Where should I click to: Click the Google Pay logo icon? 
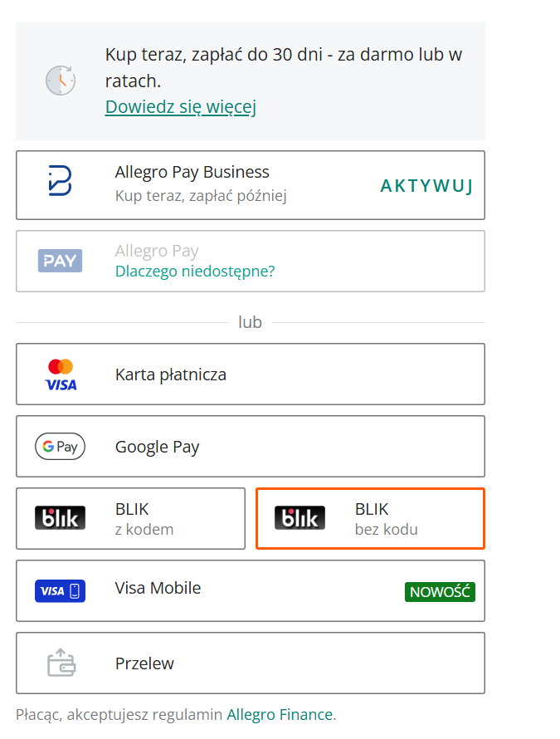pyautogui.click(x=60, y=447)
